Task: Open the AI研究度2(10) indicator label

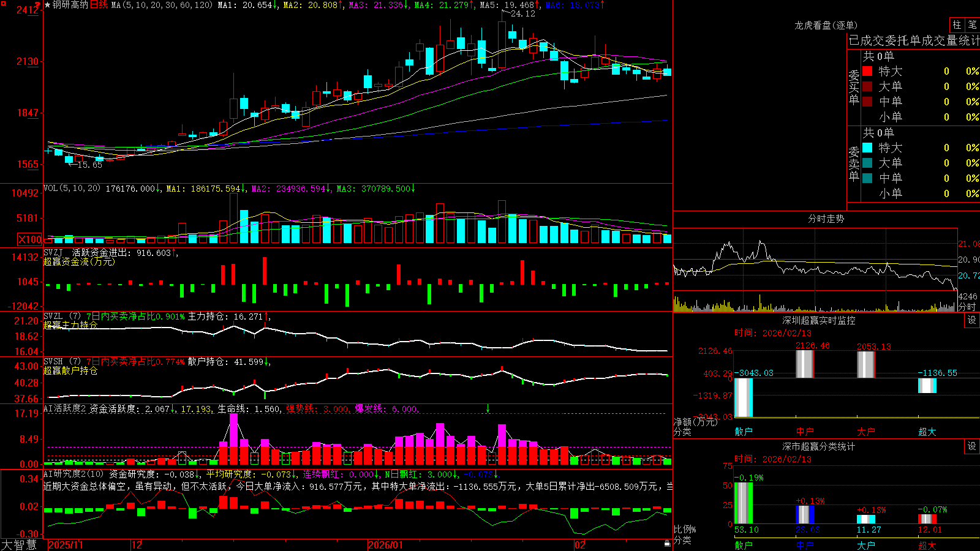Action: 73,474
